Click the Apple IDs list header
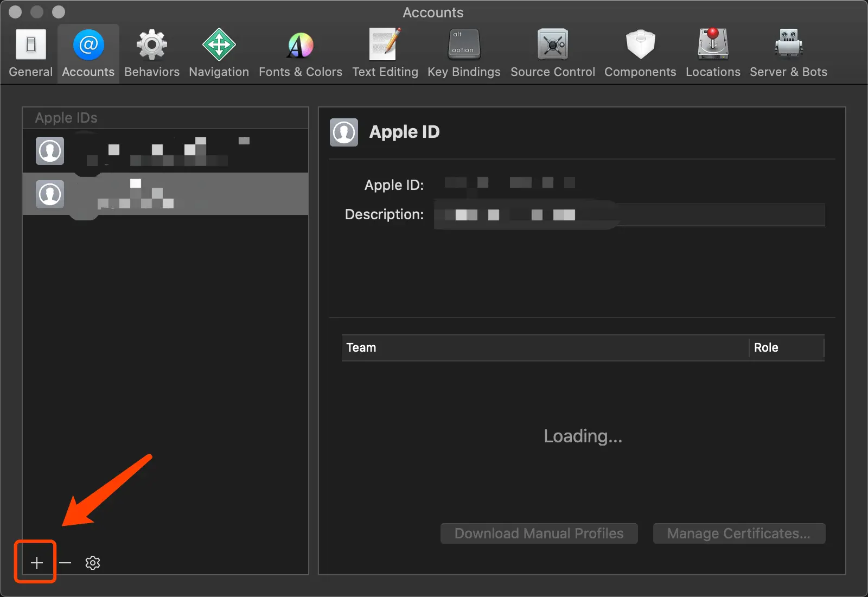This screenshot has height=597, width=868. coord(165,118)
